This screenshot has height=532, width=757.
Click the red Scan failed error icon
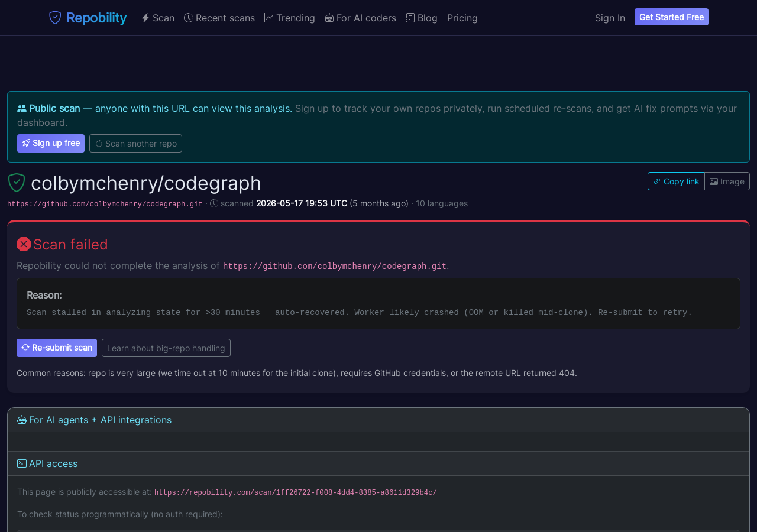pos(24,244)
